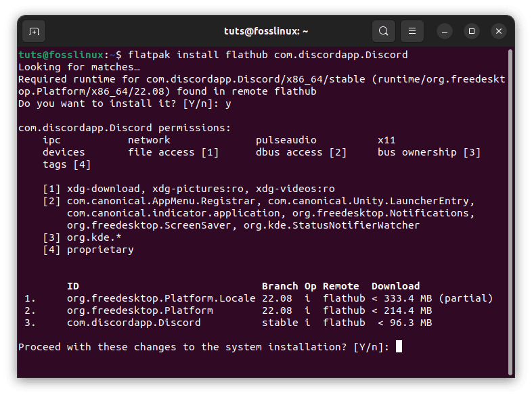Click the terminal vertical scrollbar

[x=510, y=212]
